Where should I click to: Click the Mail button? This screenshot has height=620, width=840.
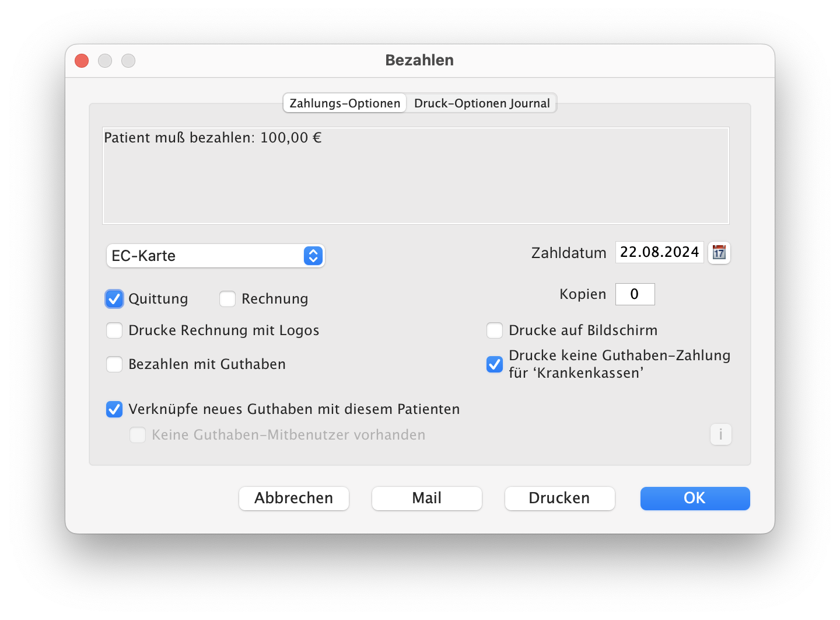(x=426, y=498)
